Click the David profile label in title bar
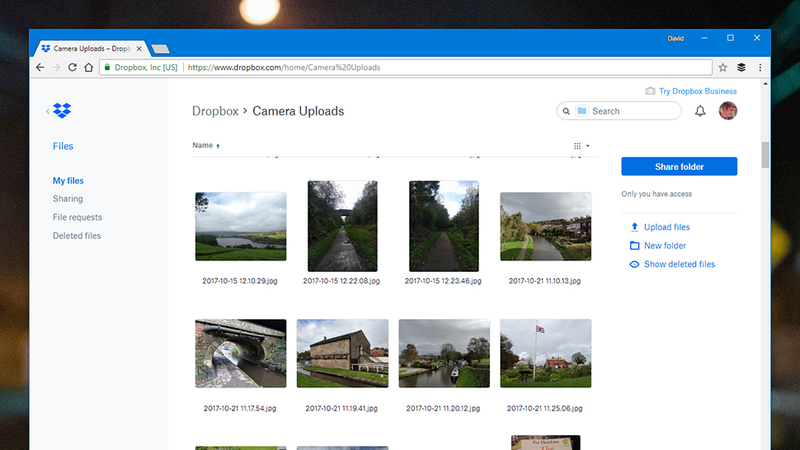The width and height of the screenshot is (800, 450). click(x=676, y=38)
